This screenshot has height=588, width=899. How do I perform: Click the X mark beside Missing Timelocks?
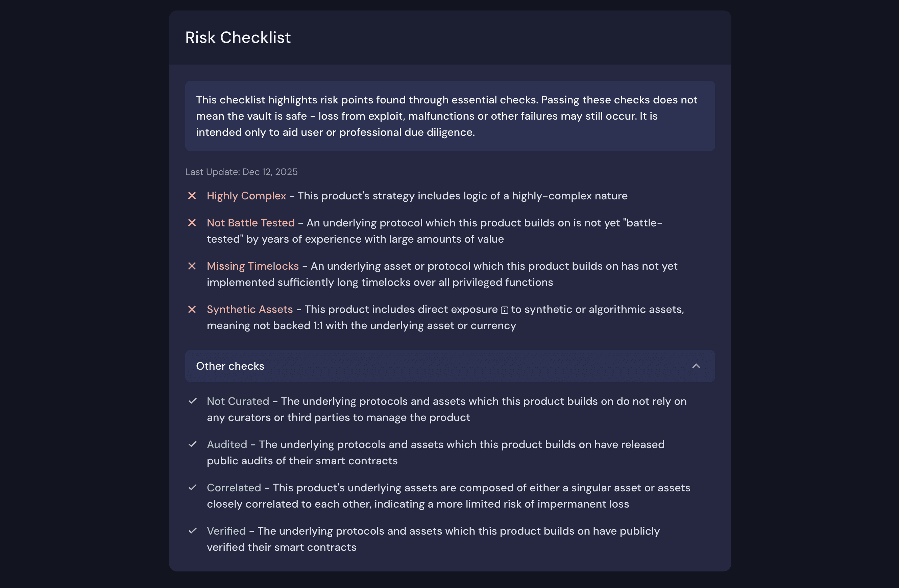[x=192, y=266]
